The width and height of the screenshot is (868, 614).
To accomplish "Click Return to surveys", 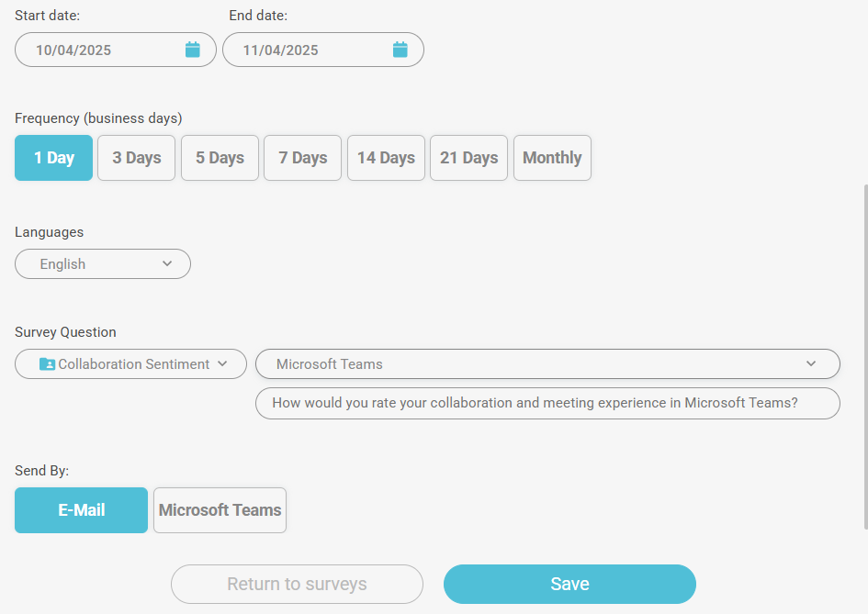I will 297,585.
